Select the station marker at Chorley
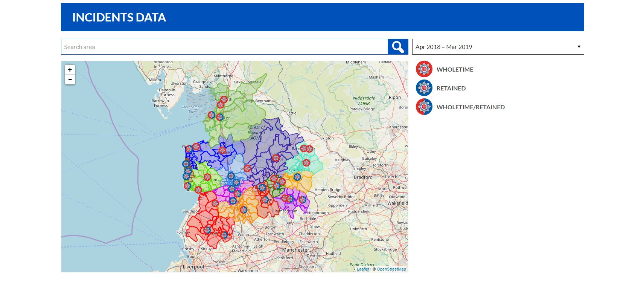Screen dimensions: 644x286 click(244, 210)
